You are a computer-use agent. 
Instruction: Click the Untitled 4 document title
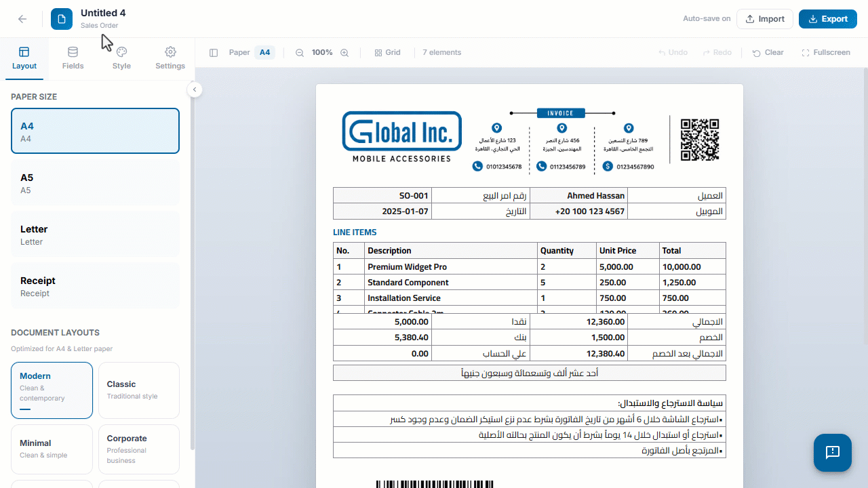coord(103,13)
